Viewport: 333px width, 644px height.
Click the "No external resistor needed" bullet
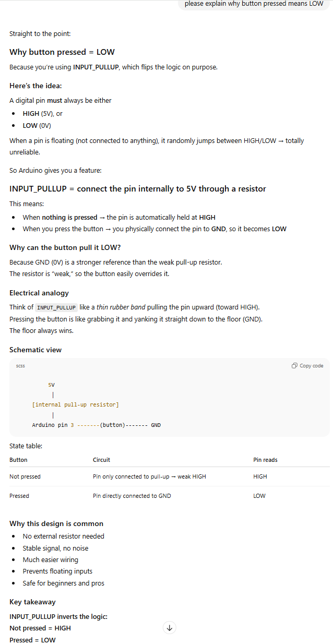(63, 536)
